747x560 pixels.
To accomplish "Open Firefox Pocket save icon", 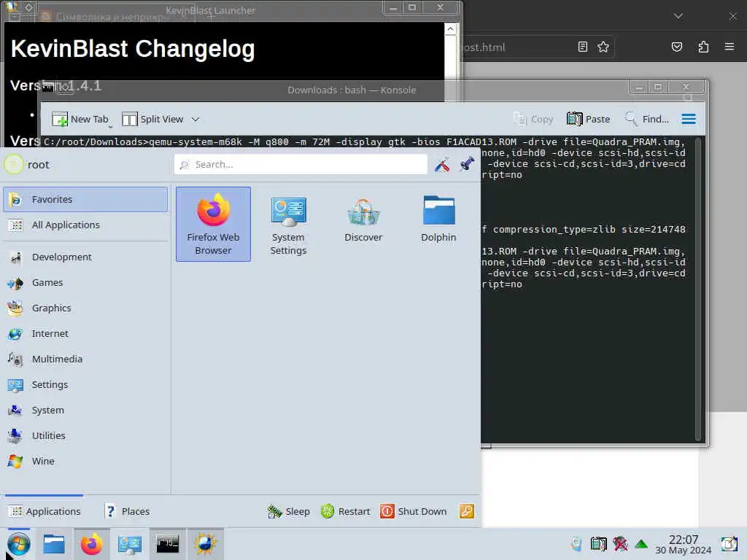I will (676, 47).
